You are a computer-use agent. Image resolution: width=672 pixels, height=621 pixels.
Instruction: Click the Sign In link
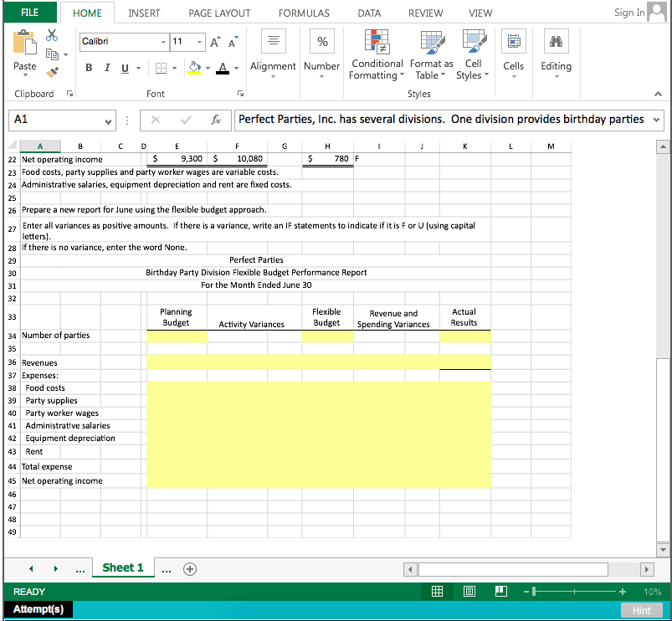pos(628,12)
